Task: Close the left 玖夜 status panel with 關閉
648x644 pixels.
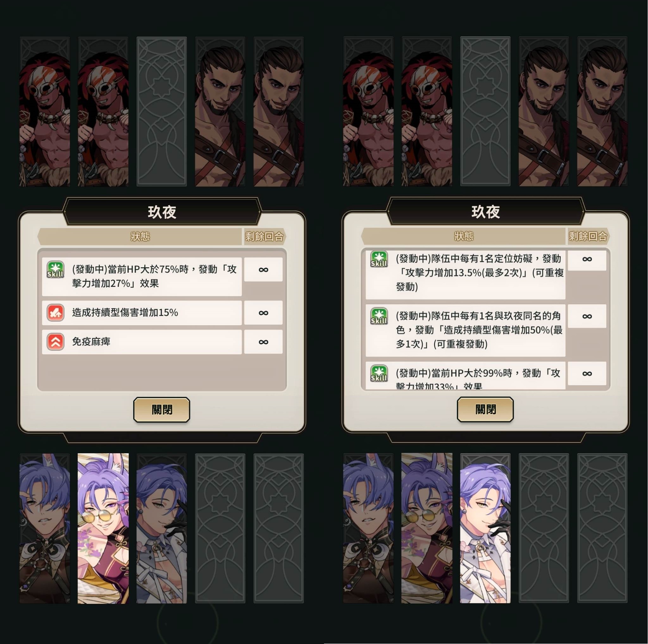Action: coord(162,410)
